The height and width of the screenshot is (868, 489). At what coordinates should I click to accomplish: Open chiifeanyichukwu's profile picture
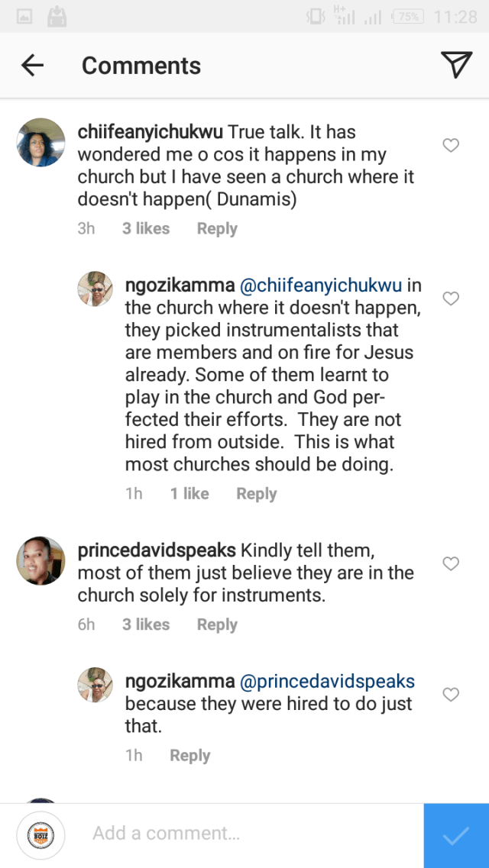click(x=40, y=142)
